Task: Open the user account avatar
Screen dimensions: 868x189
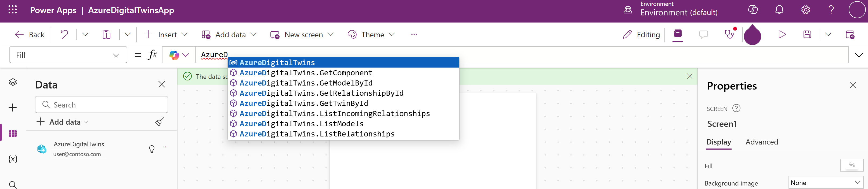Action: click(x=857, y=9)
